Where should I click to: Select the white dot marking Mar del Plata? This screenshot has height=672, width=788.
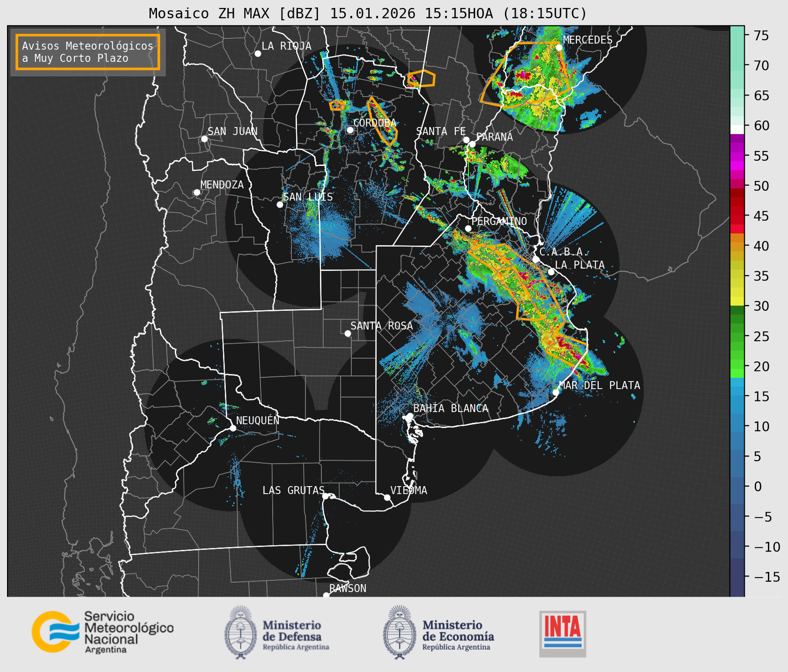556,393
